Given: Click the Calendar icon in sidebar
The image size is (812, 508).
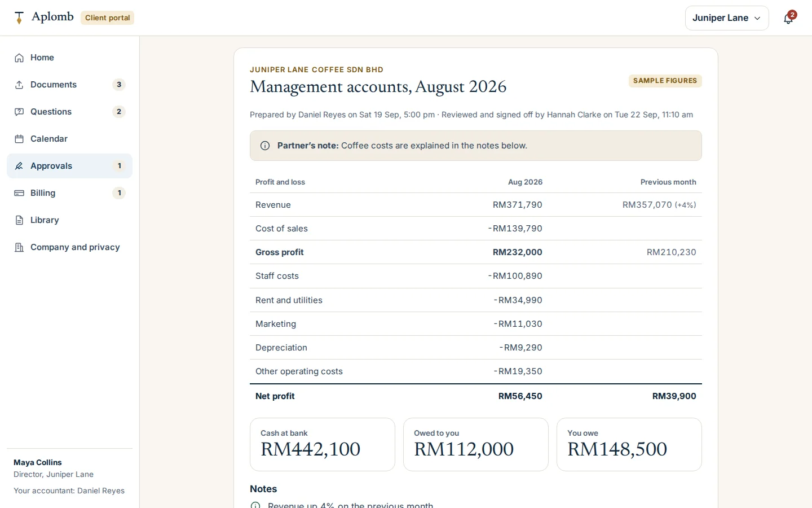Looking at the screenshot, I should [19, 139].
